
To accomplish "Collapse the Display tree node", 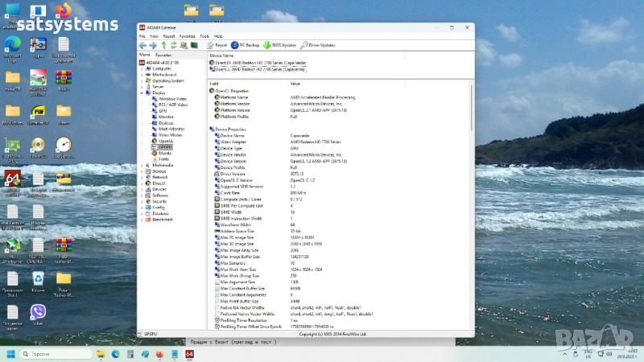I will [142, 93].
